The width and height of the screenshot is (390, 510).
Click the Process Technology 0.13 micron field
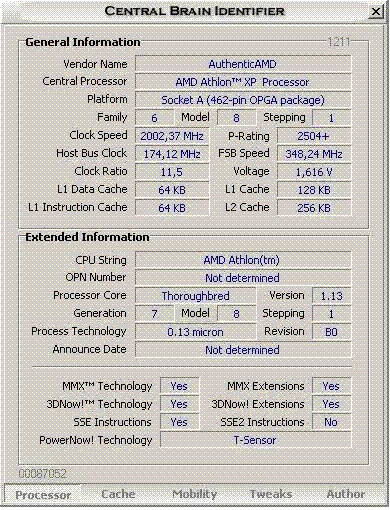click(196, 332)
